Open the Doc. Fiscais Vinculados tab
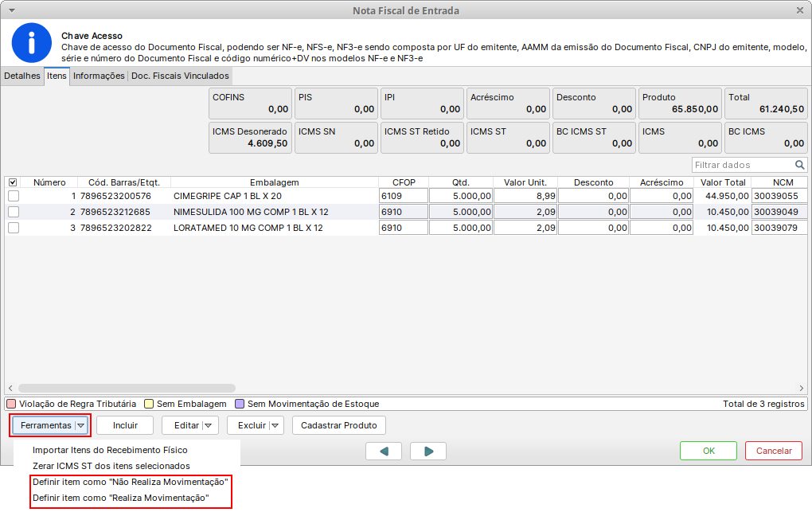Viewport: 812px width, 520px height. [180, 76]
